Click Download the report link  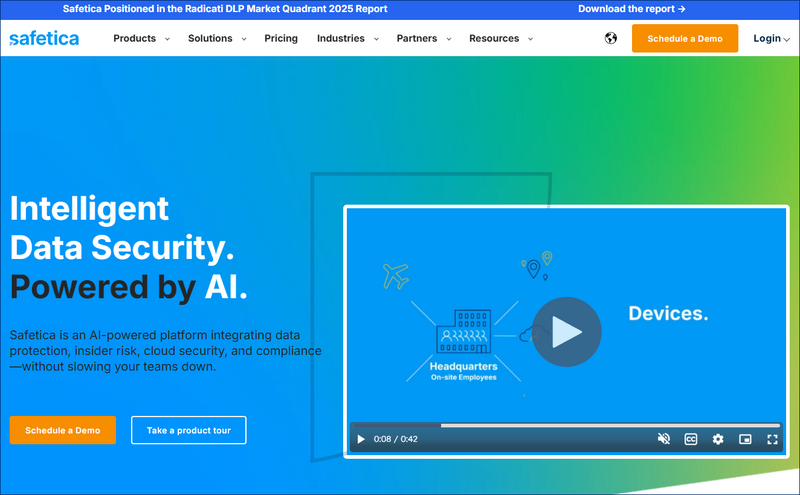[x=632, y=9]
